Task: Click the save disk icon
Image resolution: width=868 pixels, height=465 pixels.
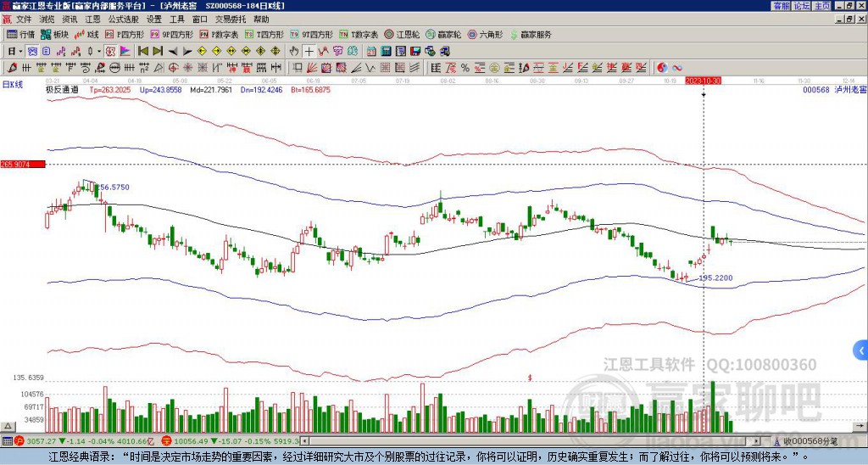Action: (x=415, y=51)
